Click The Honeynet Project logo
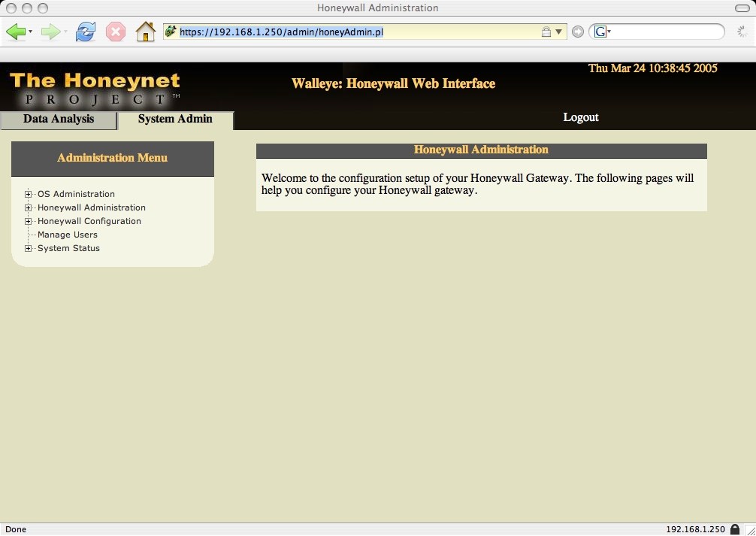Image resolution: width=756 pixels, height=536 pixels. [x=95, y=89]
